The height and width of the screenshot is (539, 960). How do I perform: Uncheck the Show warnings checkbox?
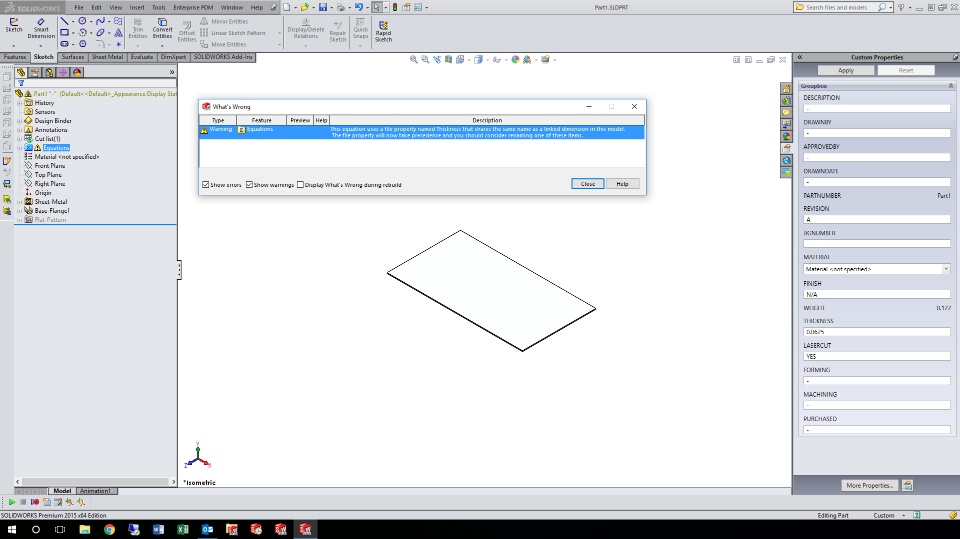[249, 184]
